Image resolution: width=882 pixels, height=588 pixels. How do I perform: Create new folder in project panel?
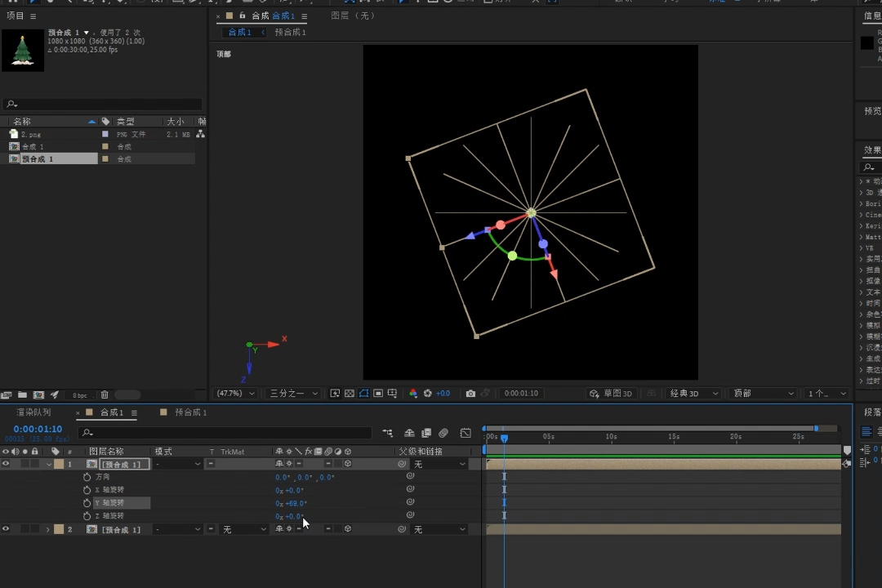pos(22,395)
